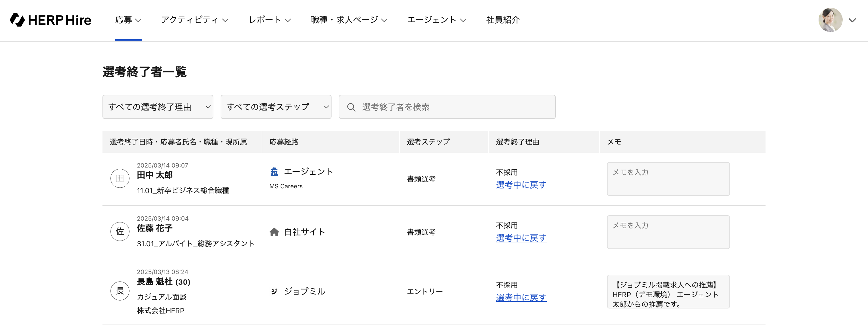Viewport: 868px width, 329px height.
Task: Click magnifier icon in search box
Action: pos(351,107)
